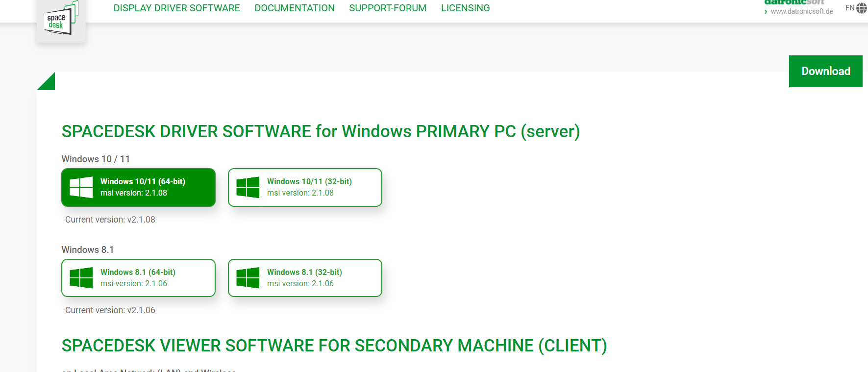Open LICENSING menu item
The image size is (868, 372).
[x=465, y=8]
